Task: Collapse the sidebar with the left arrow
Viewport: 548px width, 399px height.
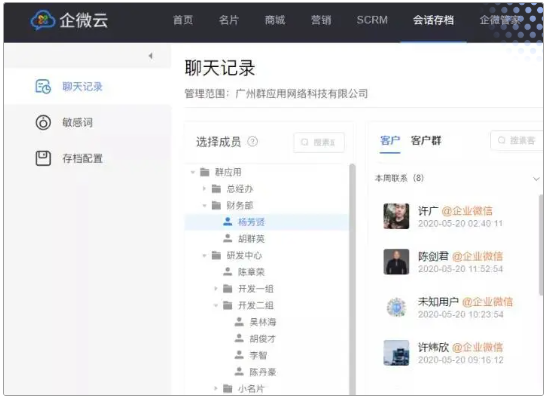Action: click(x=151, y=56)
